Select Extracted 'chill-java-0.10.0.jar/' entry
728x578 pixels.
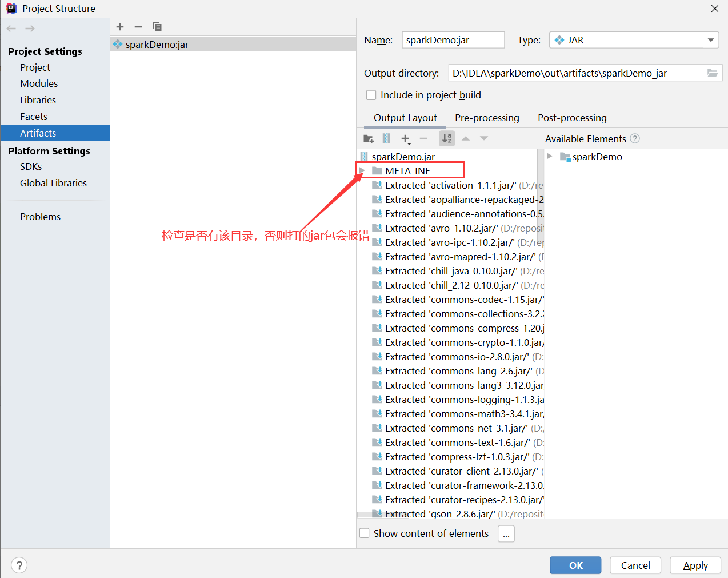click(x=458, y=270)
